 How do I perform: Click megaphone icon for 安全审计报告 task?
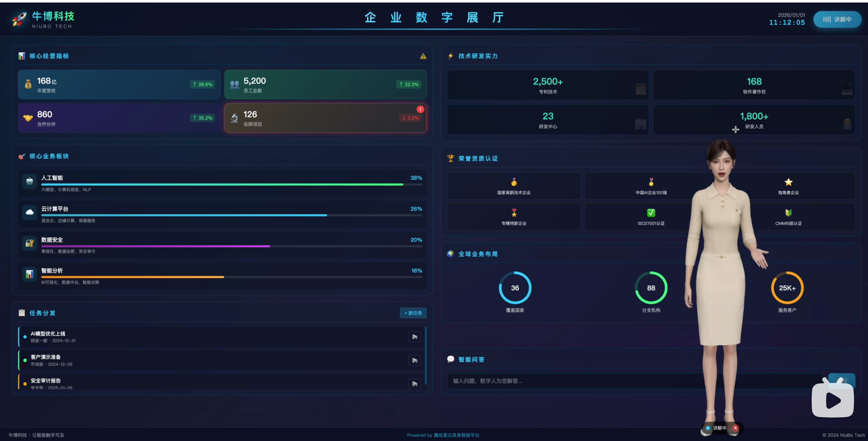[414, 384]
